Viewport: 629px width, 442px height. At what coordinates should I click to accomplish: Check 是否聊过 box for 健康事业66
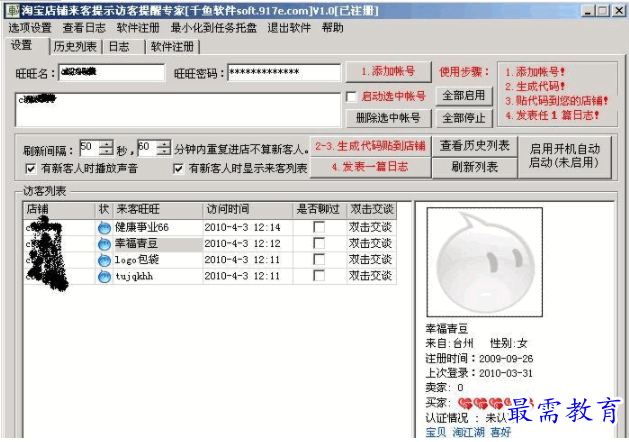pos(319,227)
